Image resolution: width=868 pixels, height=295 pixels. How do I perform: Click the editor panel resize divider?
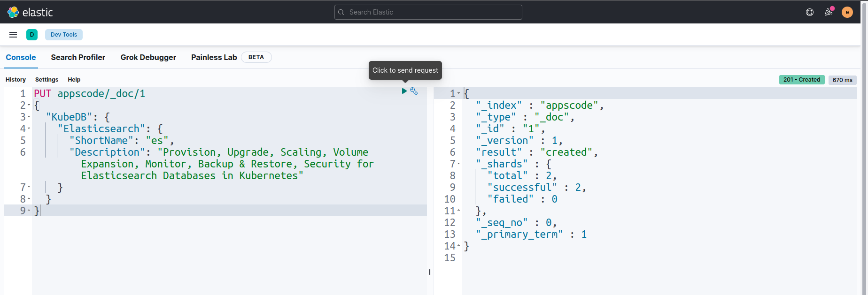[x=430, y=272]
